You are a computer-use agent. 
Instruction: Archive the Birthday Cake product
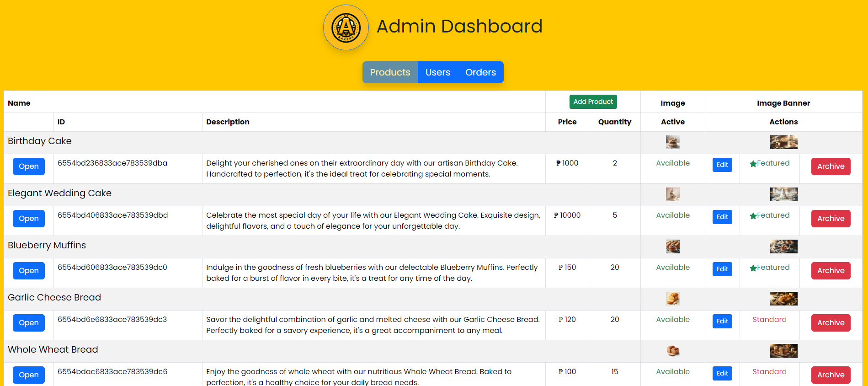pyautogui.click(x=831, y=166)
